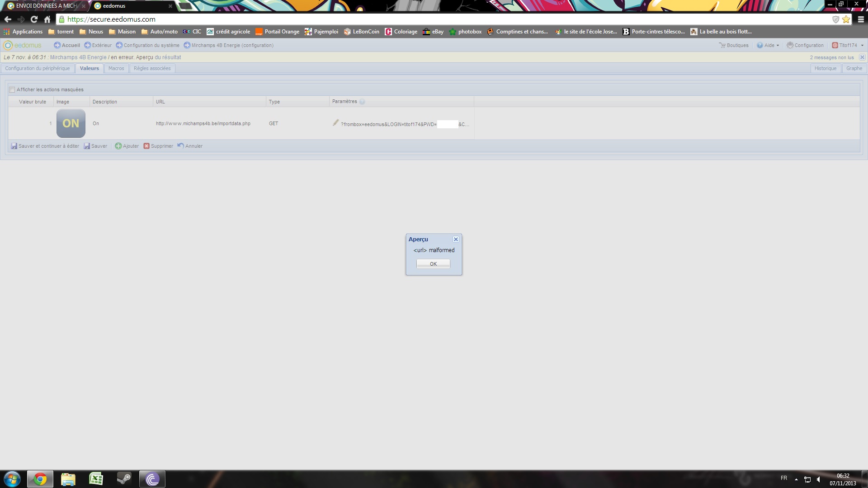Open the Chrome menu button

point(861,19)
